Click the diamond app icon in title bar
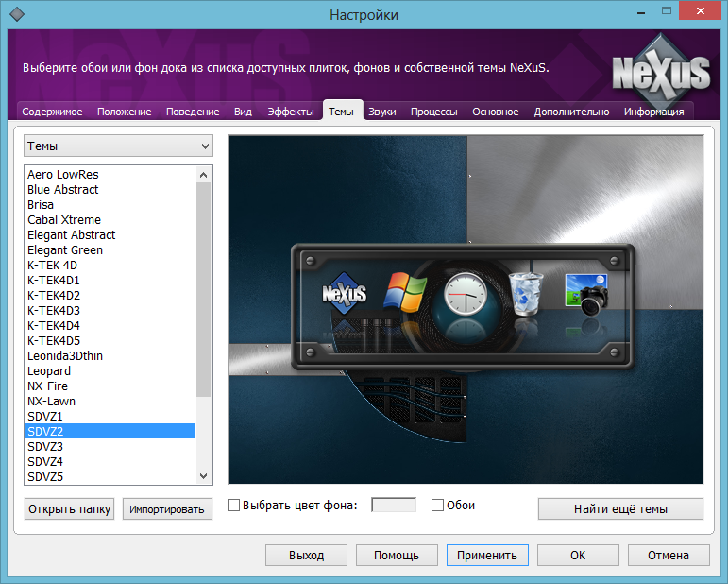 pos(17,14)
